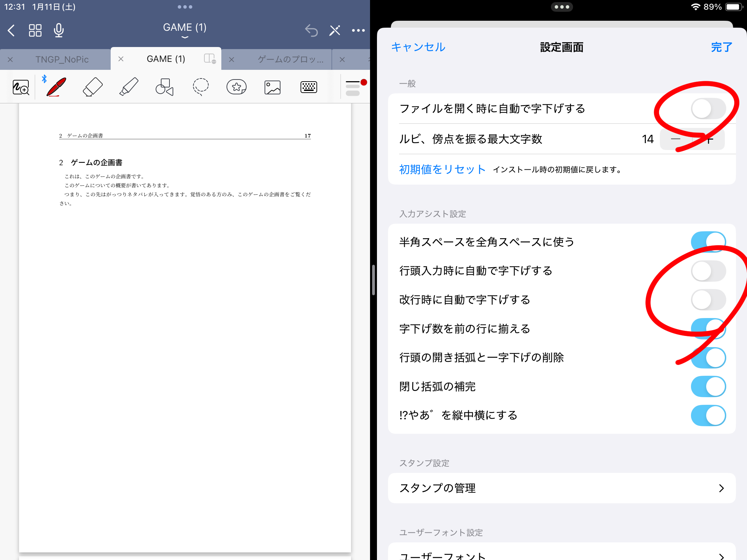
Task: Select the red pen tool
Action: [56, 87]
